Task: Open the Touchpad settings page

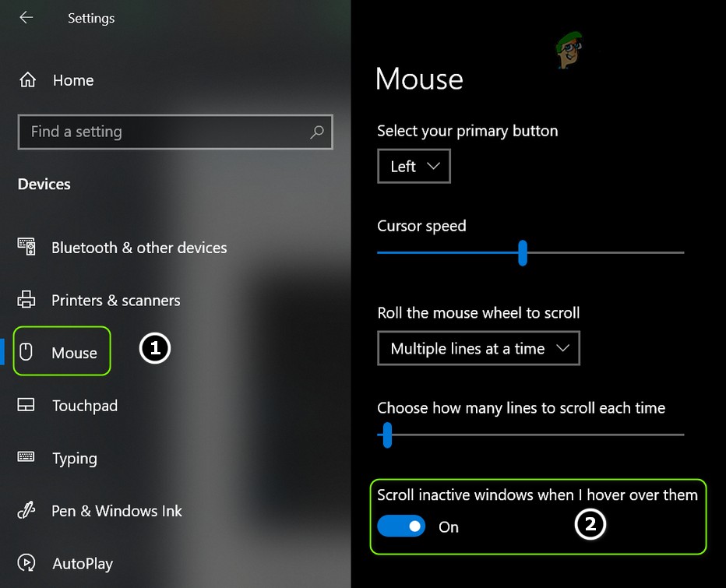Action: (x=84, y=405)
